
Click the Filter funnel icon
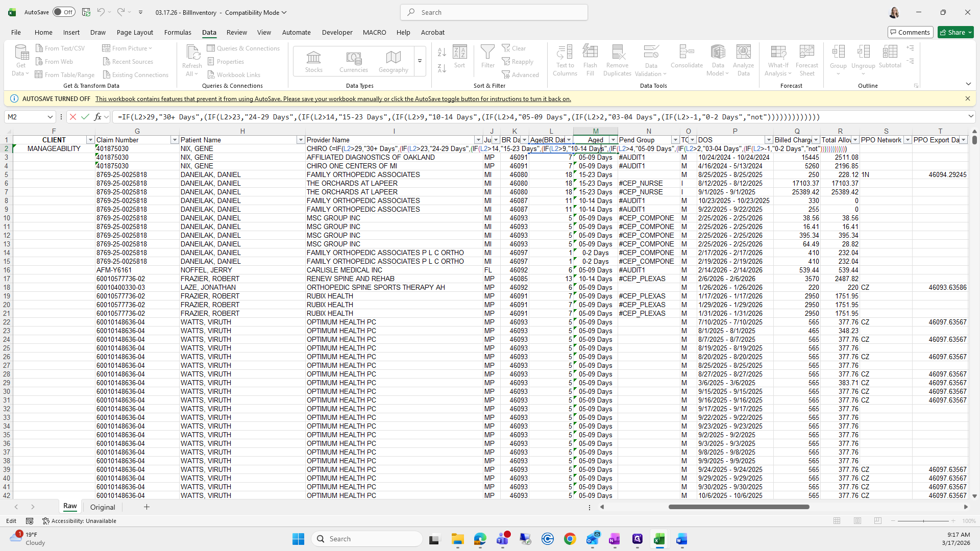487,53
